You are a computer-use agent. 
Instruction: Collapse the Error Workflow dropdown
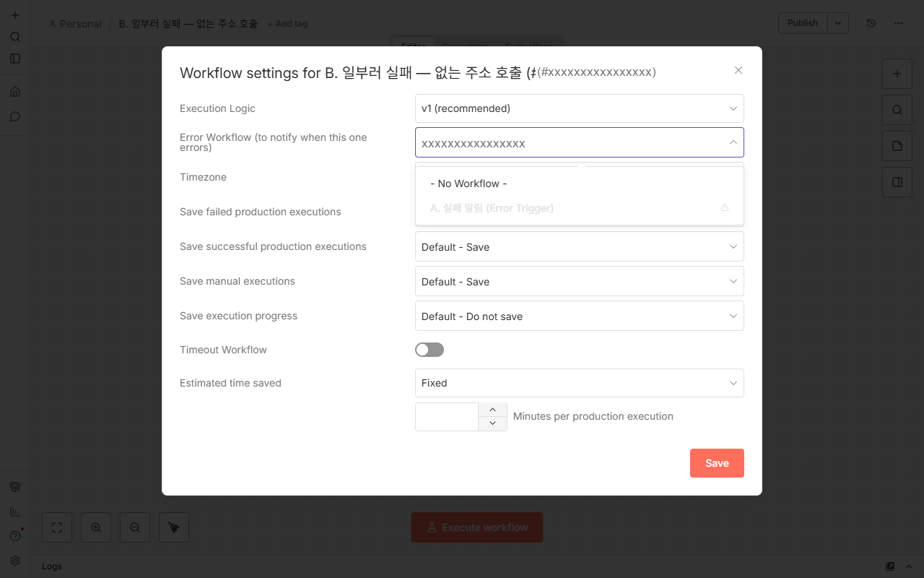point(733,143)
